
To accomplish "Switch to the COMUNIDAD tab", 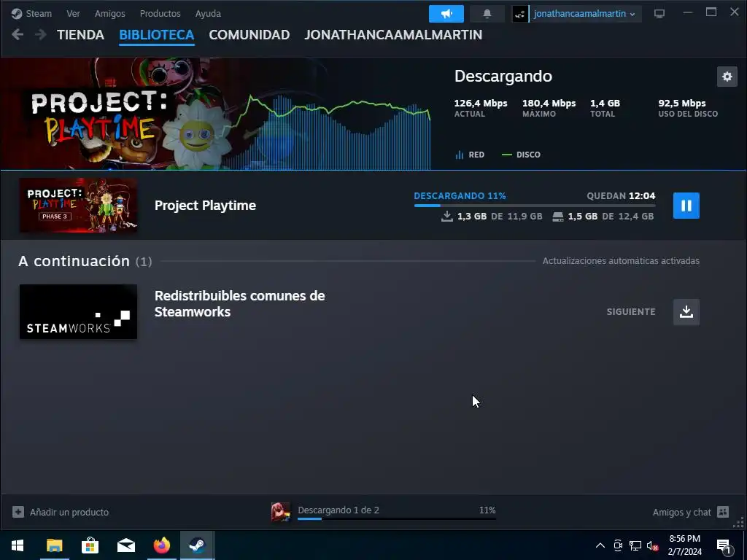I will pyautogui.click(x=249, y=35).
